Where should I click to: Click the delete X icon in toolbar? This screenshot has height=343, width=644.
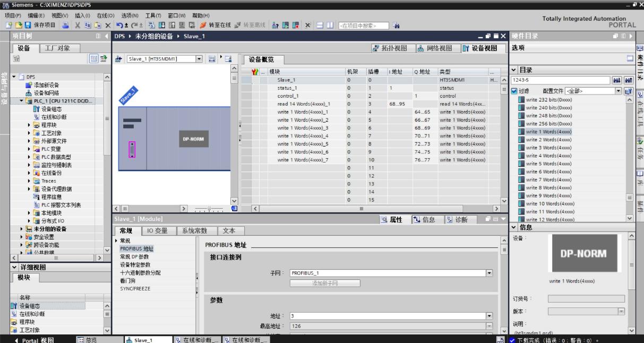pyautogui.click(x=108, y=25)
